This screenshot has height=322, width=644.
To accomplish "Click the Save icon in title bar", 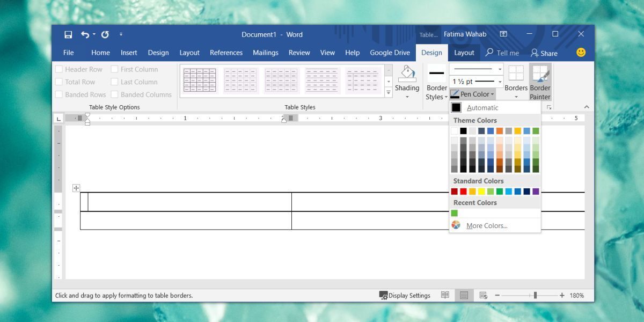I will coord(68,34).
